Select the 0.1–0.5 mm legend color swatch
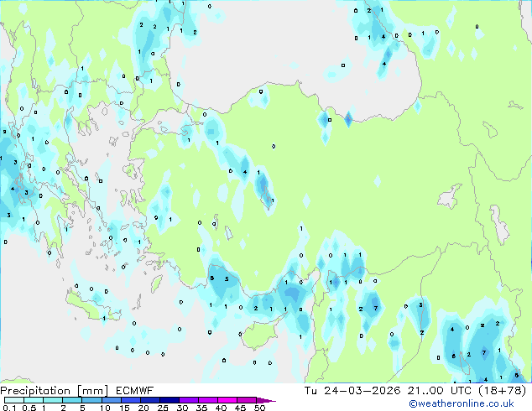532x411 pixels. tap(14, 400)
